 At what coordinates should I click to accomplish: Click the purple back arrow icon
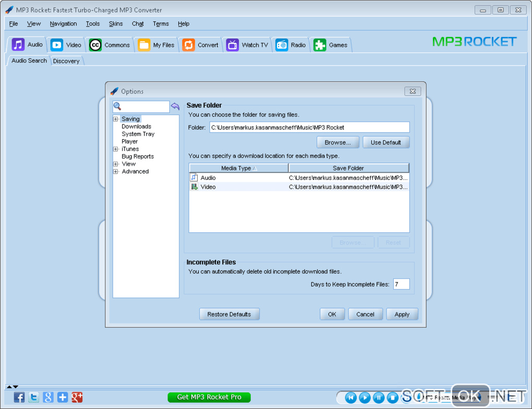pos(175,106)
